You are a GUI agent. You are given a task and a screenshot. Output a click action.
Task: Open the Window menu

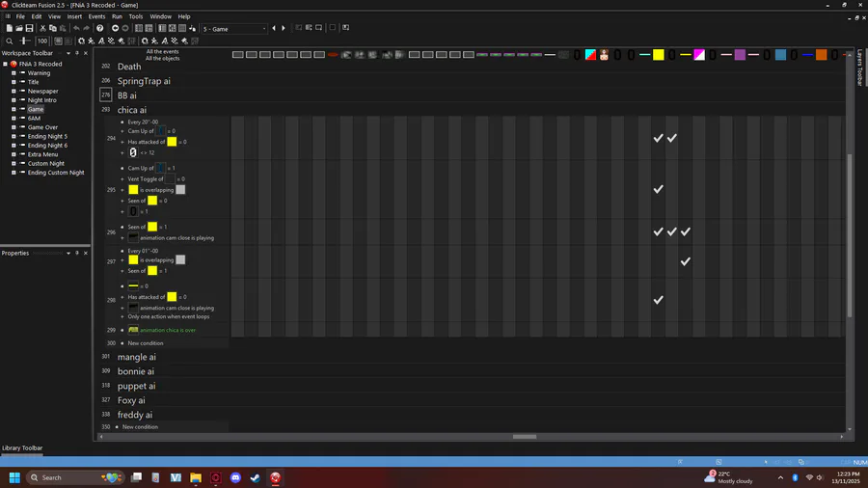coord(160,16)
